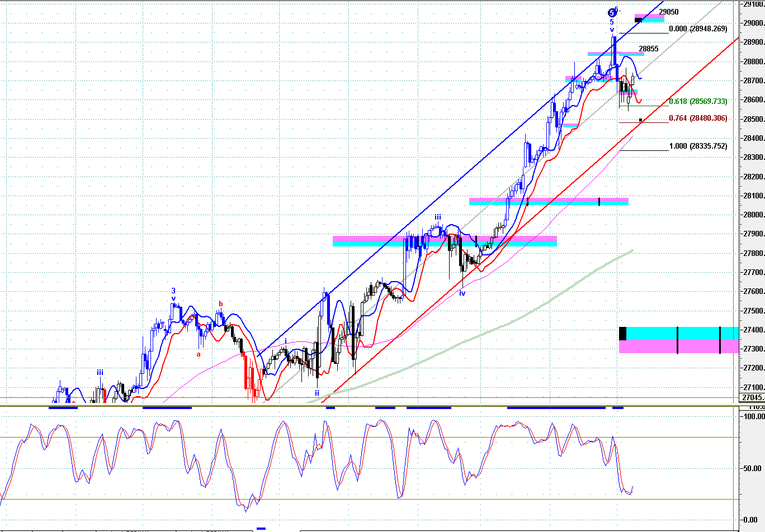
Task: Click the black square marker beside 29050
Action: (x=638, y=20)
